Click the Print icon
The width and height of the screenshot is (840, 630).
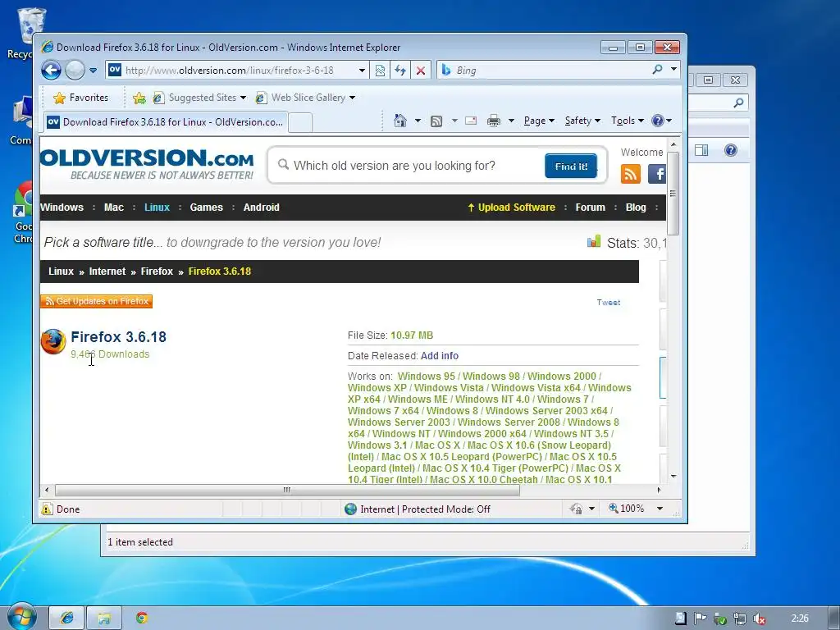[x=493, y=121]
